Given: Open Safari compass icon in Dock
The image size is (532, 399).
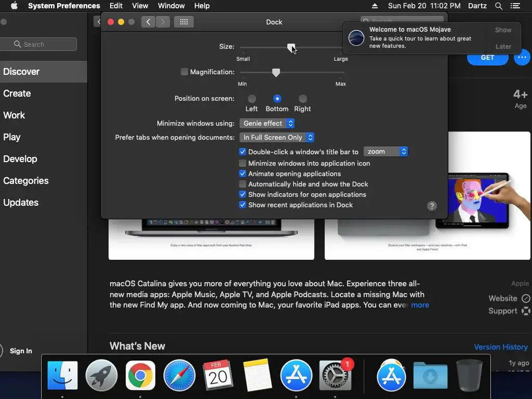Looking at the screenshot, I should 179,375.
